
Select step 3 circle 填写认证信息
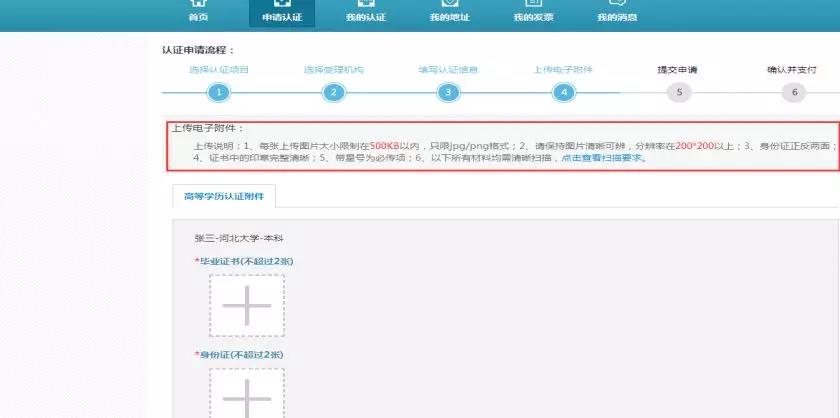coord(448,93)
